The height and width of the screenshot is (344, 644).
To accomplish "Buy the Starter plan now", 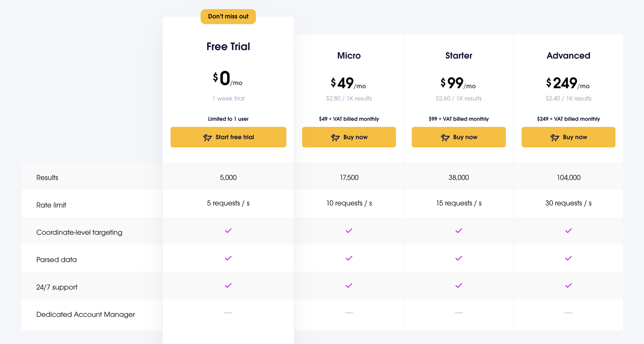I will click(459, 137).
